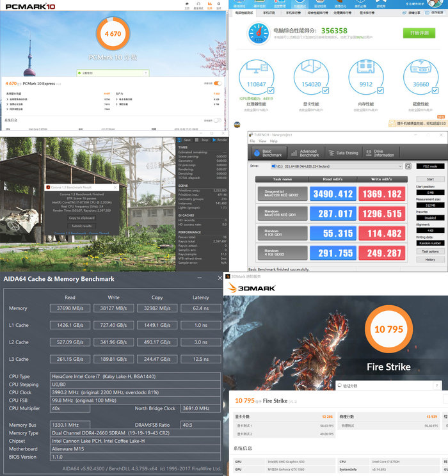Click Submit results in Corona result dialog
Screen dimensions: 448x476
82,226
